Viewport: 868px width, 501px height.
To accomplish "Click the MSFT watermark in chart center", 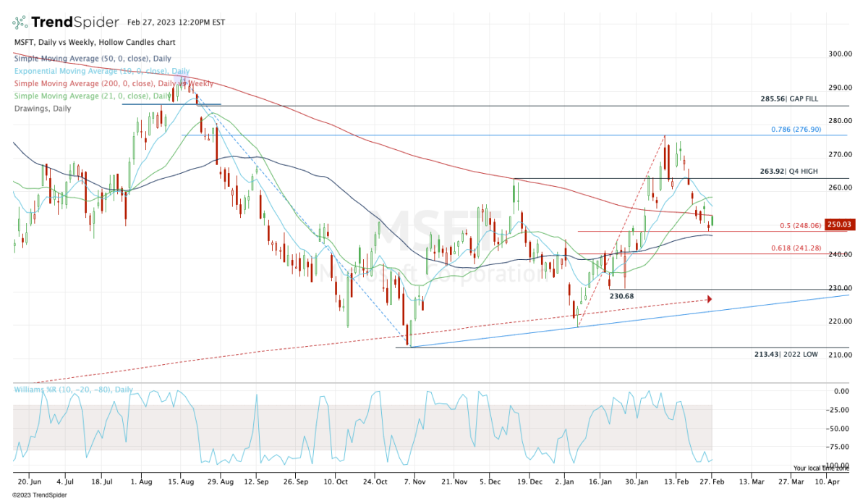I will [x=435, y=231].
